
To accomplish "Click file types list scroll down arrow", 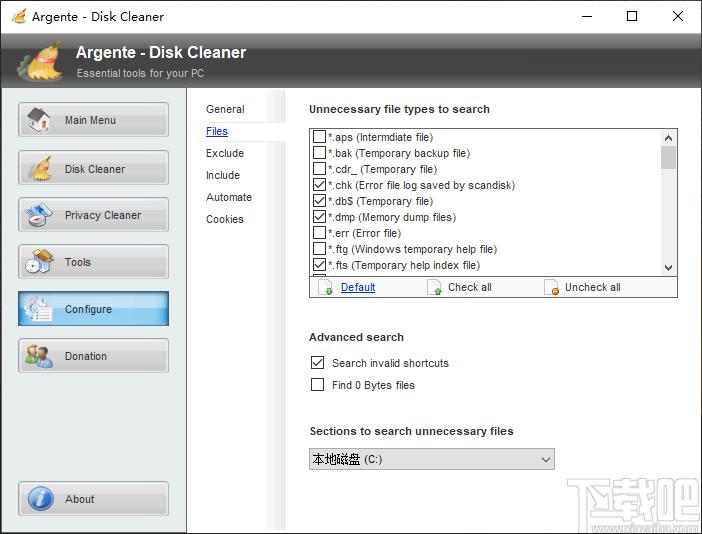I will [x=668, y=268].
